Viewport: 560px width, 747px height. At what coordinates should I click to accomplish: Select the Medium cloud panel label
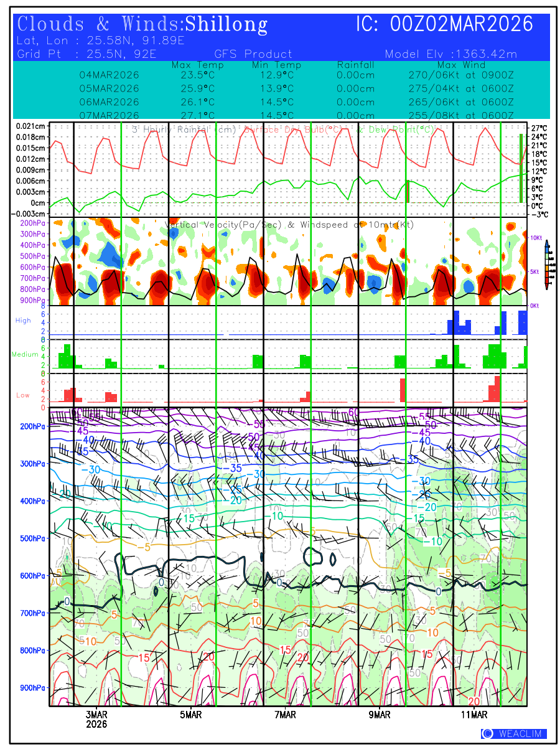25,355
